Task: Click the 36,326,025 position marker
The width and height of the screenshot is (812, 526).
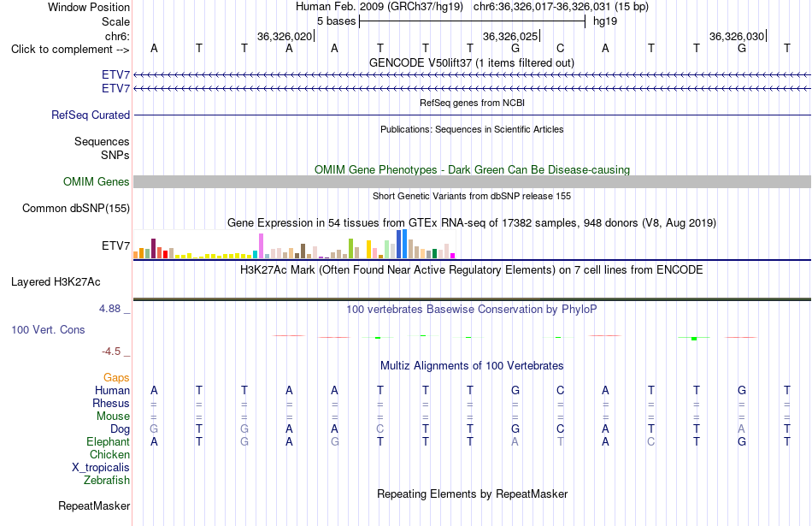Action: point(511,36)
